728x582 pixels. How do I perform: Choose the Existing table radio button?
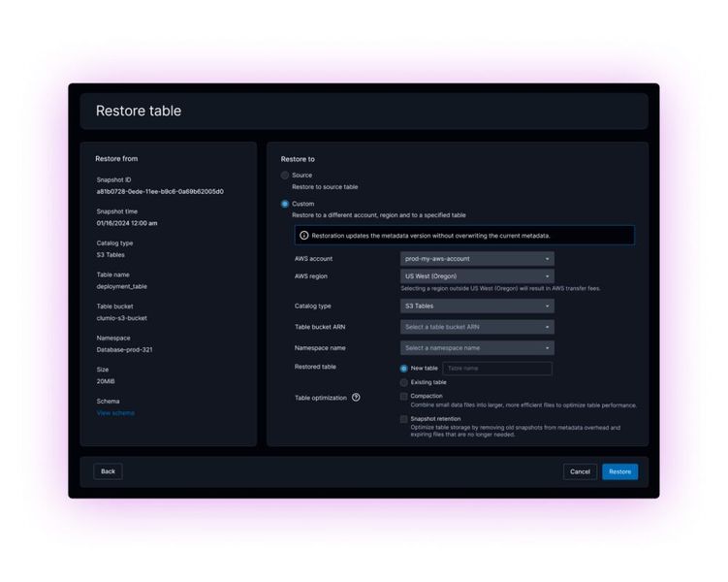coord(404,382)
